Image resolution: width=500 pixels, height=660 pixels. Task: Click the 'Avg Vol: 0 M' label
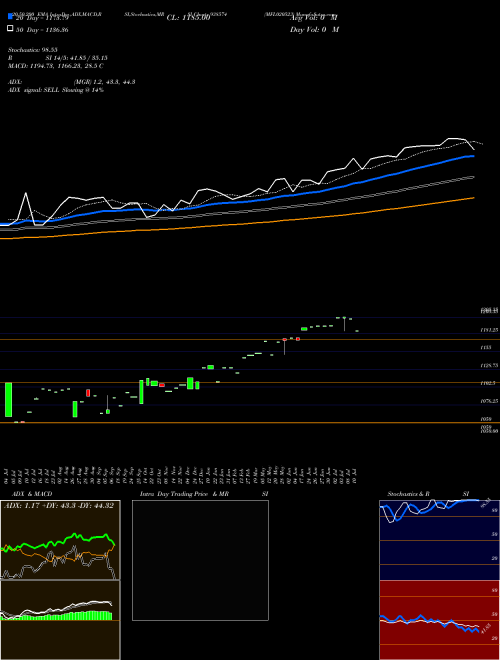(314, 18)
